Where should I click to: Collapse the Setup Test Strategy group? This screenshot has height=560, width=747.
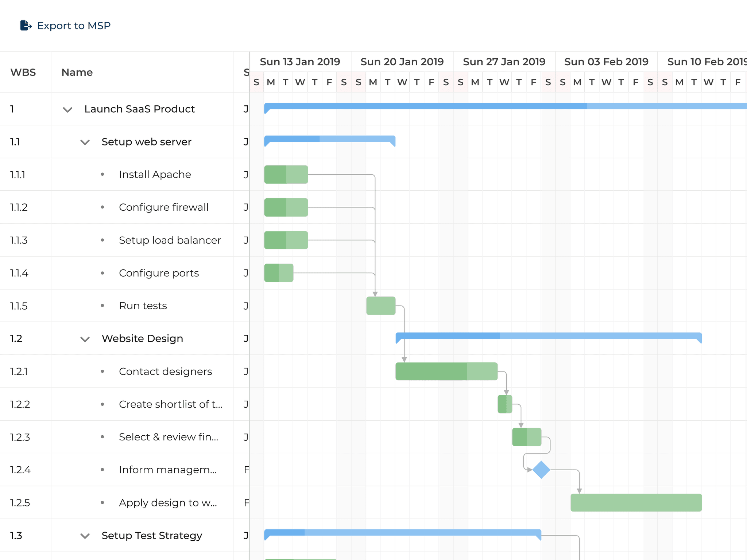[x=85, y=536]
